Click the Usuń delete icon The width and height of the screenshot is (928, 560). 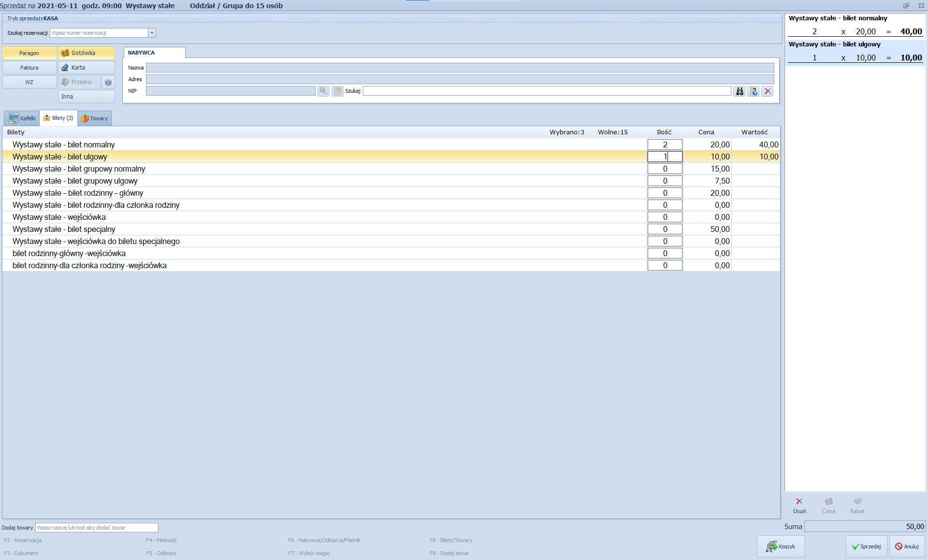click(799, 505)
